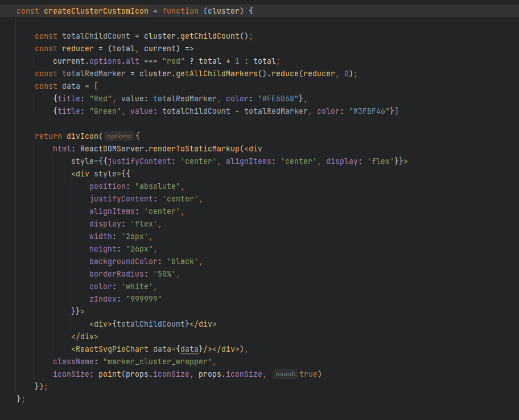Image resolution: width=519 pixels, height=420 pixels.
Task: Click the 'function' keyword on first line
Action: point(180,11)
